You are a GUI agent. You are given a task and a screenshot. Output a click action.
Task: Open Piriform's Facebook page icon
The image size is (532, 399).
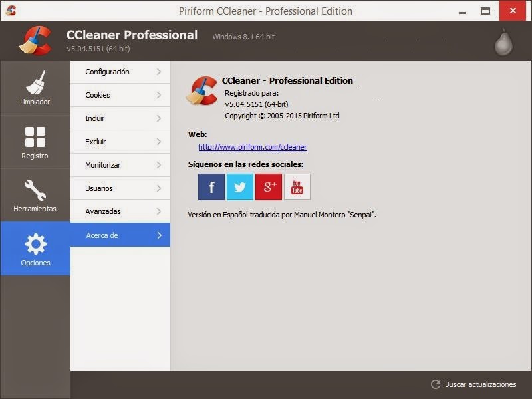click(211, 187)
